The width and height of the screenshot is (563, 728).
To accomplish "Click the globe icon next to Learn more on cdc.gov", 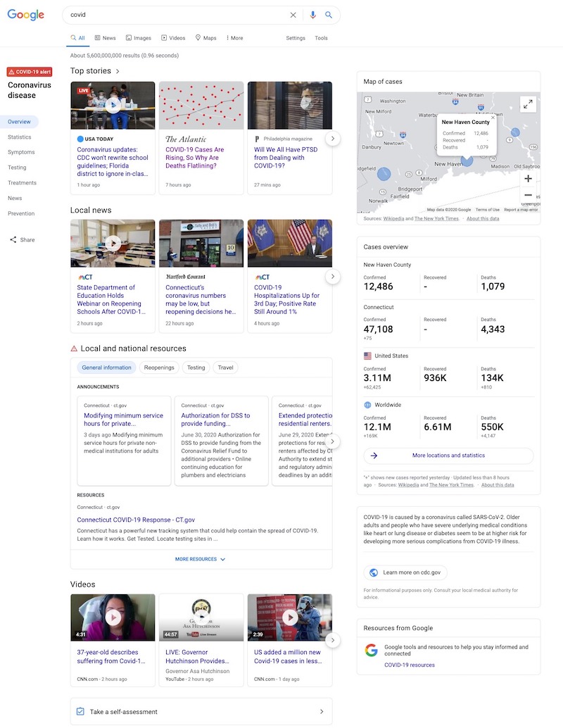I will tap(373, 572).
